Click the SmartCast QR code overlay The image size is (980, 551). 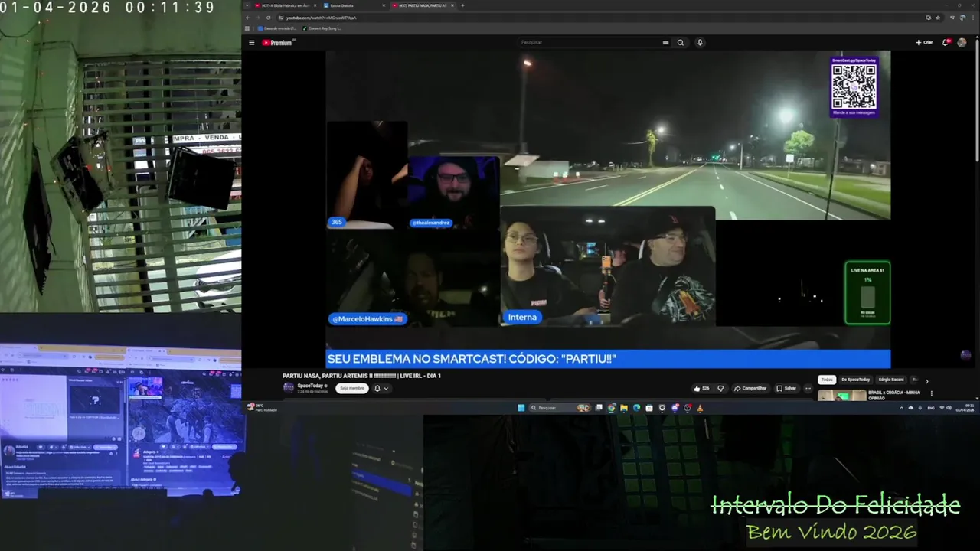coord(854,86)
